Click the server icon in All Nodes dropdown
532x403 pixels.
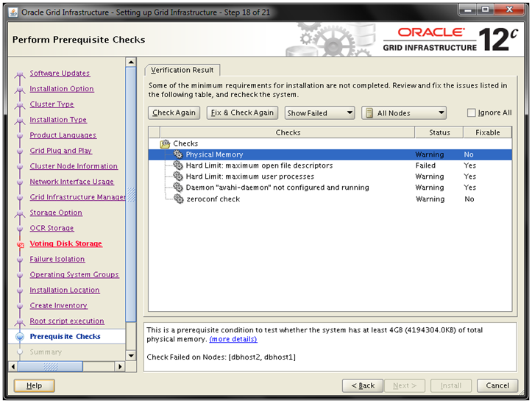pyautogui.click(x=369, y=113)
